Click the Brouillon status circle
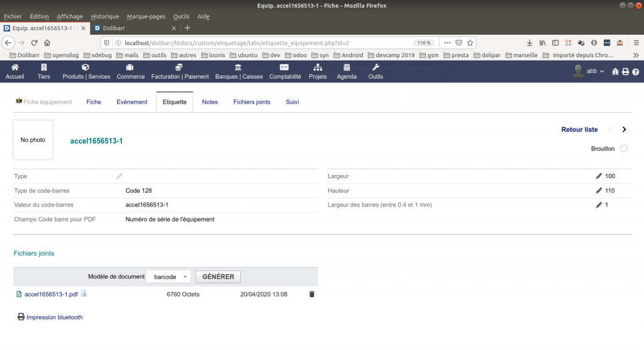The image size is (644, 350). [623, 149]
